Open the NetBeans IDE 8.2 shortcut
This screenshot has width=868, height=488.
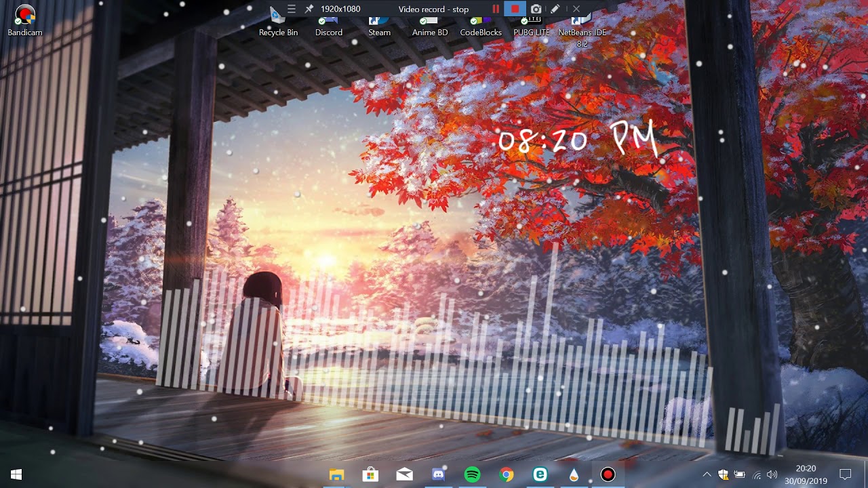point(582,33)
